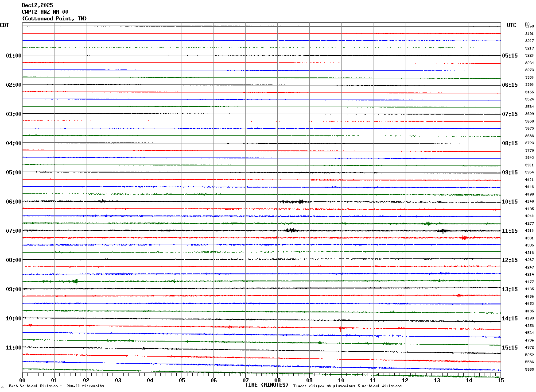This screenshot has height=392, width=536.
Task: Click the DC offset value 4356
Action: 529,326
